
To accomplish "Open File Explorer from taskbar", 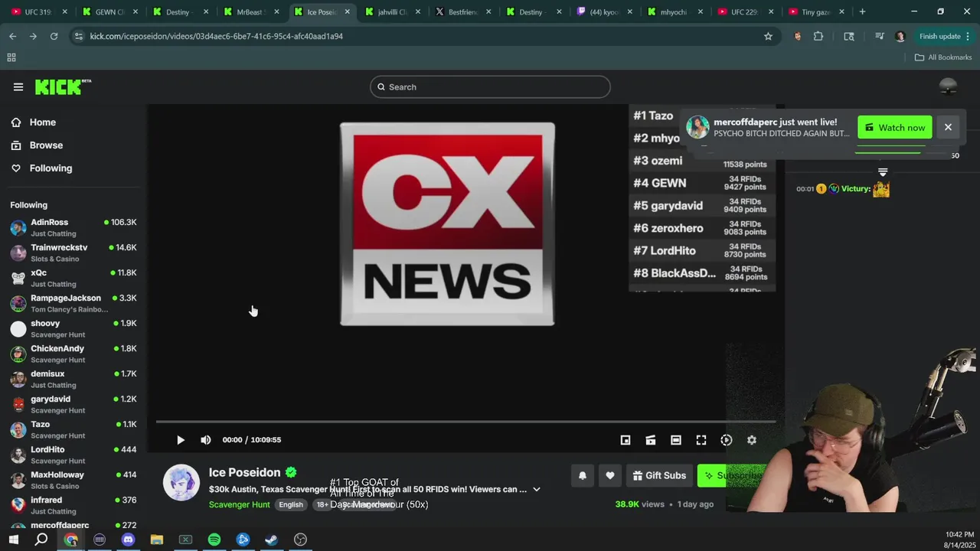I will point(157,540).
